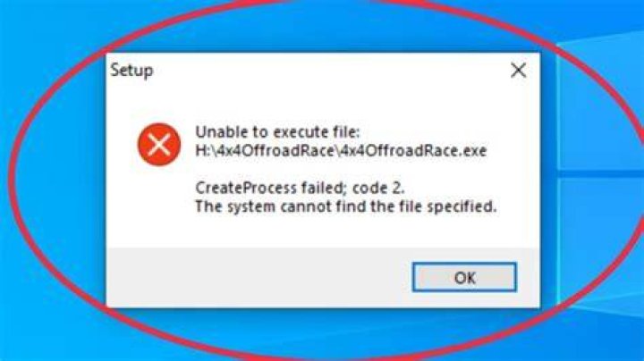Click the 'CreateProcess failed; code 2.' line
644x361 pixels.
[x=300, y=188]
